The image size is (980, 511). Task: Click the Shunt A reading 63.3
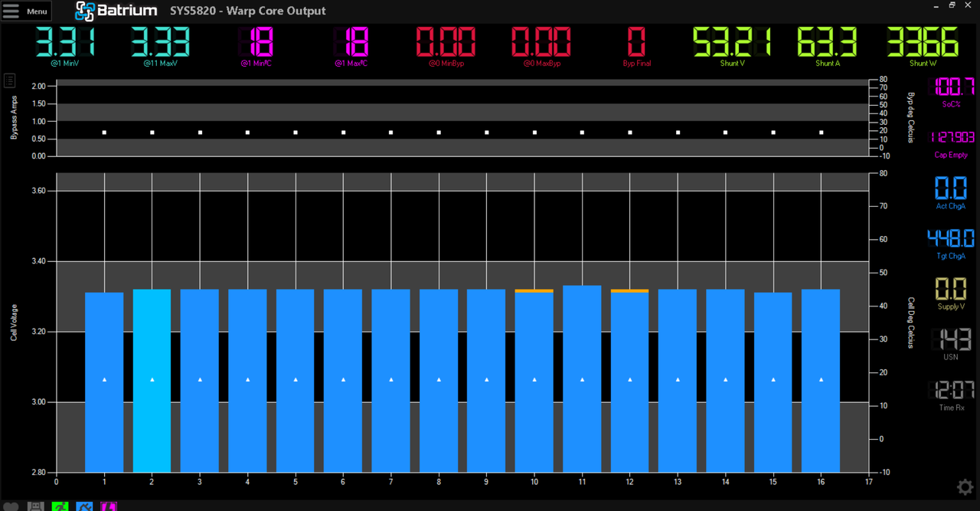(x=827, y=42)
